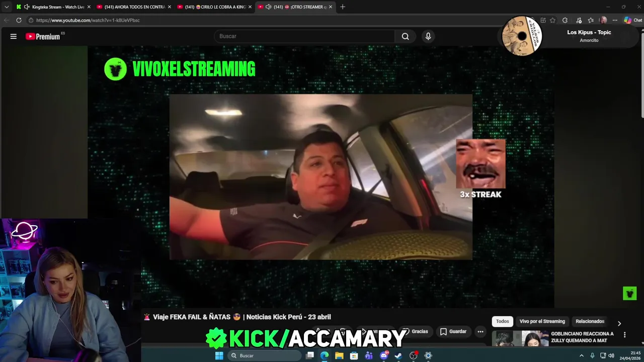Click the system tray volume icon
This screenshot has height=362, width=644.
[611, 355]
